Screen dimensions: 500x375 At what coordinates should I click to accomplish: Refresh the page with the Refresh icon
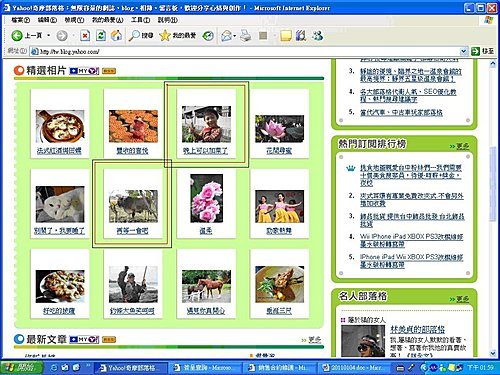tap(101, 35)
